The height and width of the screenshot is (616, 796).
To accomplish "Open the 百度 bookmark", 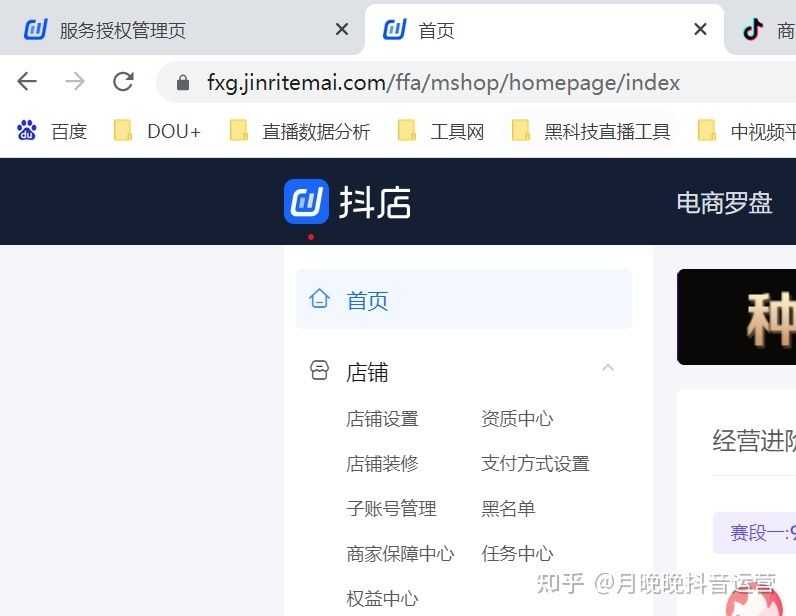I will [x=52, y=132].
